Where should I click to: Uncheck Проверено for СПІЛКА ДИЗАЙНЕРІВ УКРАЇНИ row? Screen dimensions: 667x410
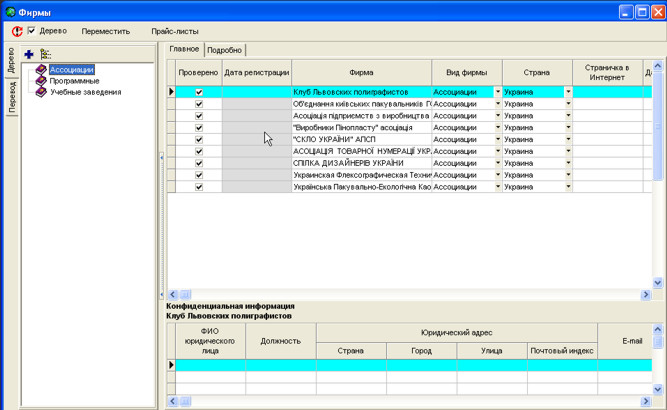[199, 163]
